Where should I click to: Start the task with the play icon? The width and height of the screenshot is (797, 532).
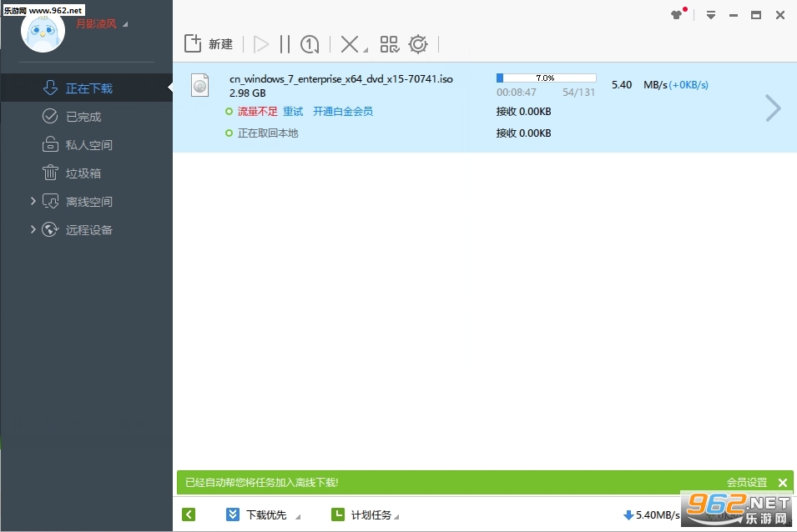click(260, 44)
